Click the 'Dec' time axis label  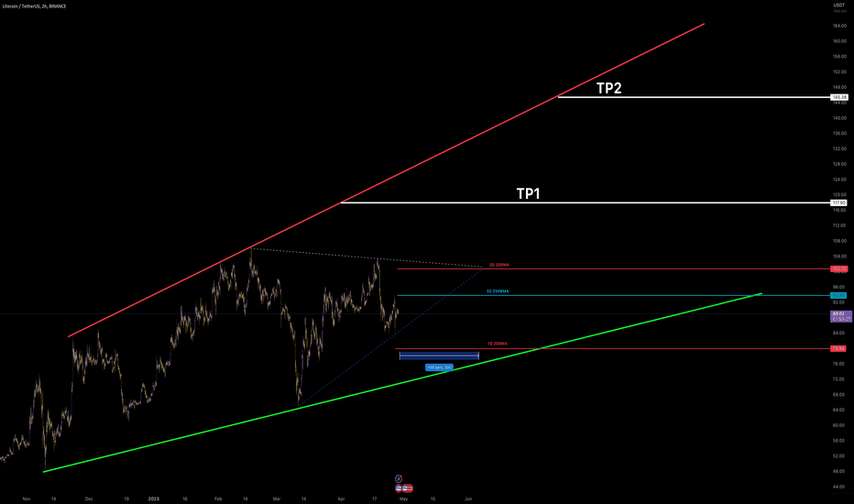[89, 499]
